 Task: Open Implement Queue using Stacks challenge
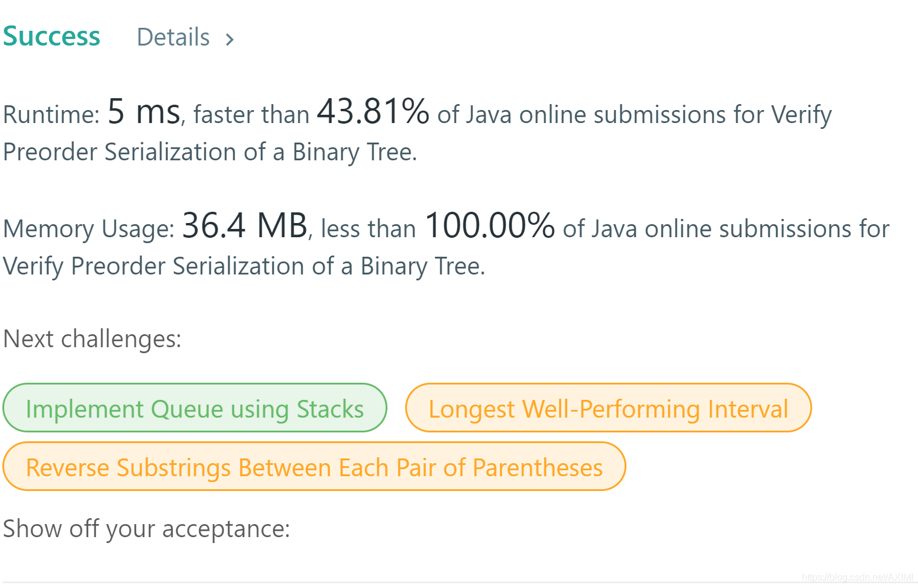pos(195,409)
